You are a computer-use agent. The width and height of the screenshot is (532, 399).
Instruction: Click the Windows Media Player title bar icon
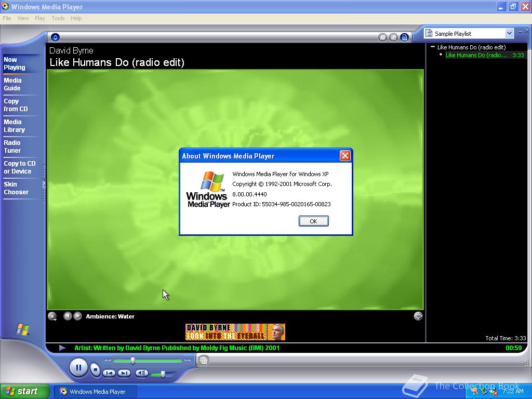[x=5, y=6]
